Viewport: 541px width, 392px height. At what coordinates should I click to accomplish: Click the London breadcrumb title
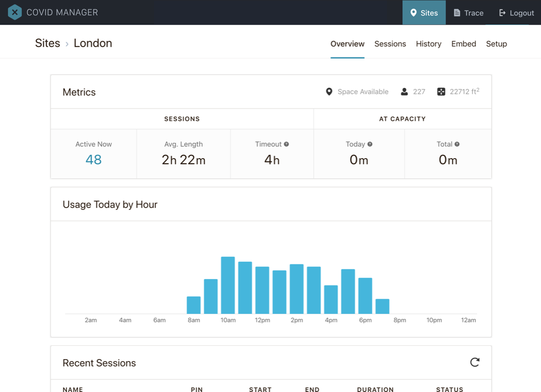tap(93, 43)
